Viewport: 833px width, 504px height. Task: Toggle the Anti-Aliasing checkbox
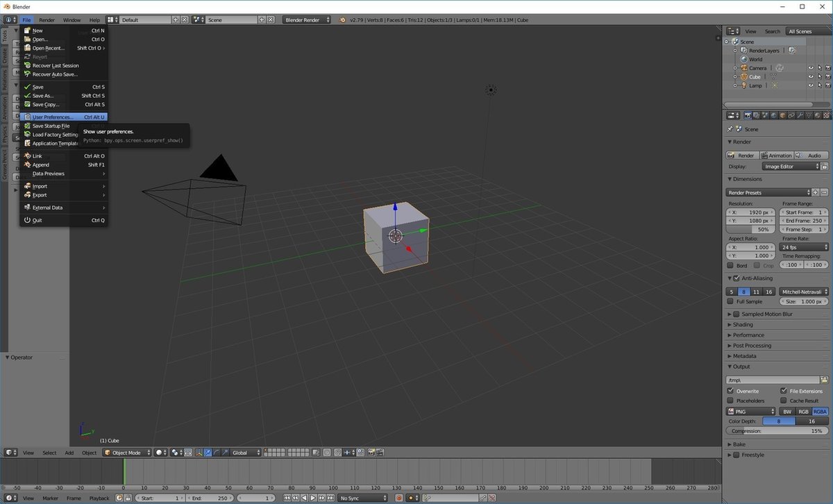[737, 278]
